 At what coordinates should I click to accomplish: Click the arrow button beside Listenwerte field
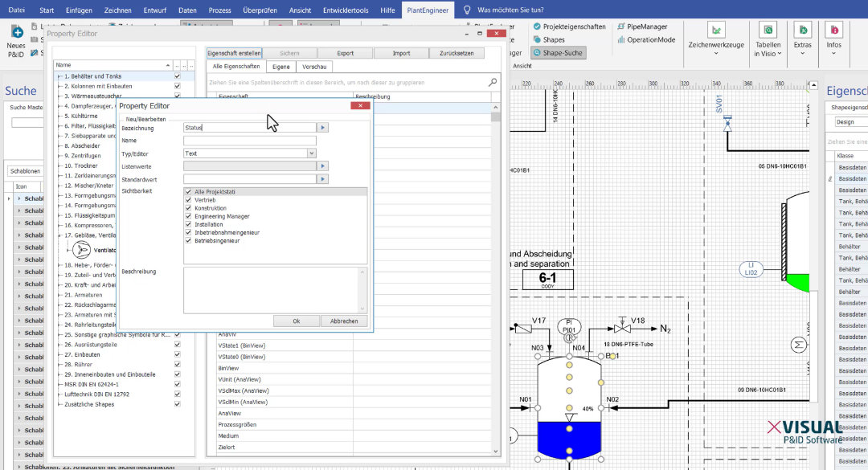pos(323,166)
